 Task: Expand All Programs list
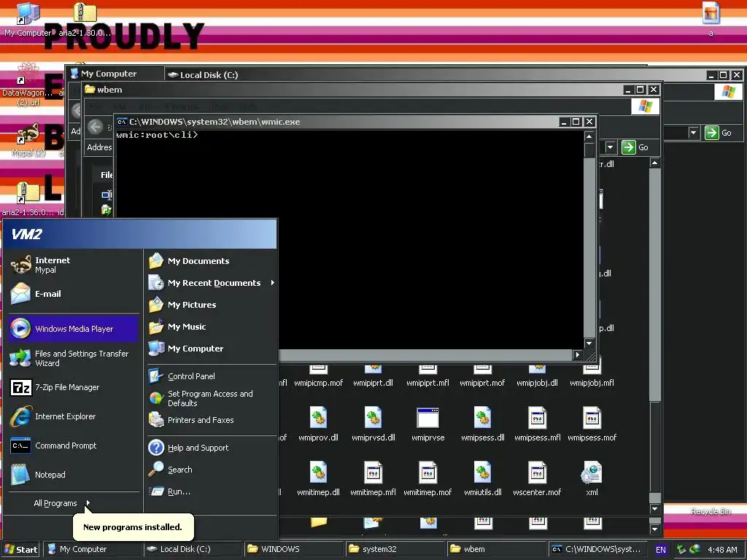[x=62, y=503]
